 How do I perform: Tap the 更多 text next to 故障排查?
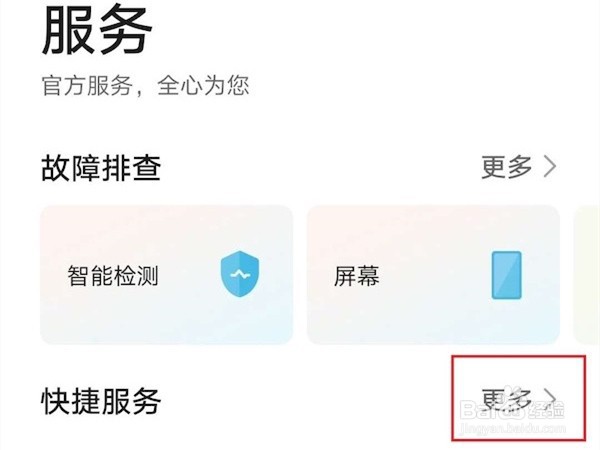pos(507,167)
